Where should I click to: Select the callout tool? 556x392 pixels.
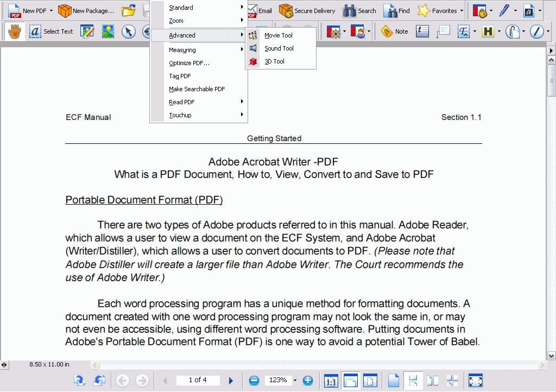pyautogui.click(x=443, y=31)
